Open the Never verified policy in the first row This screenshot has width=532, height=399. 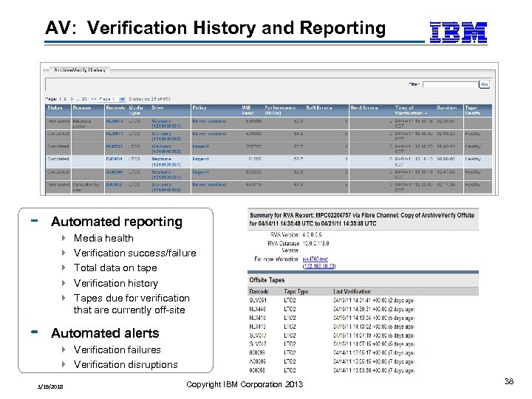click(x=209, y=120)
